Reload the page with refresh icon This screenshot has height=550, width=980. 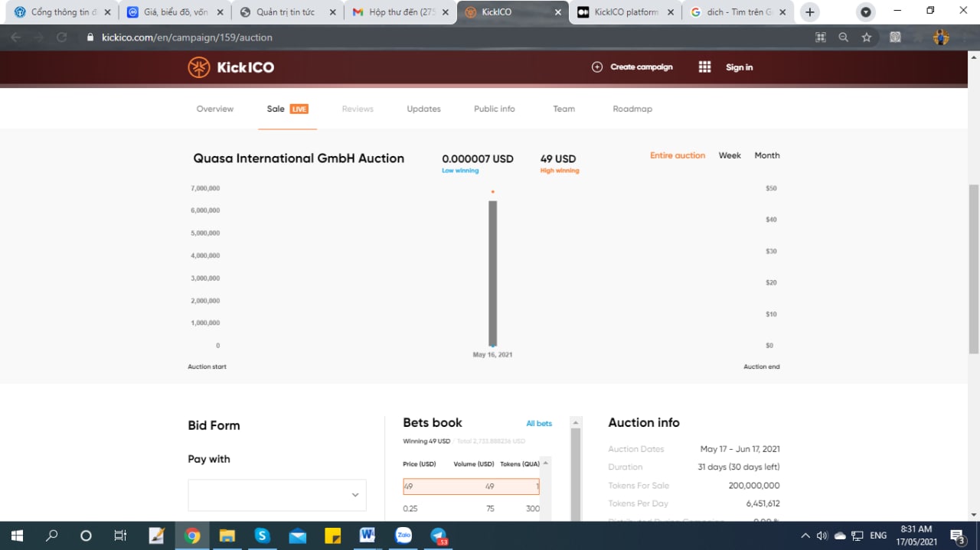pos(62,37)
